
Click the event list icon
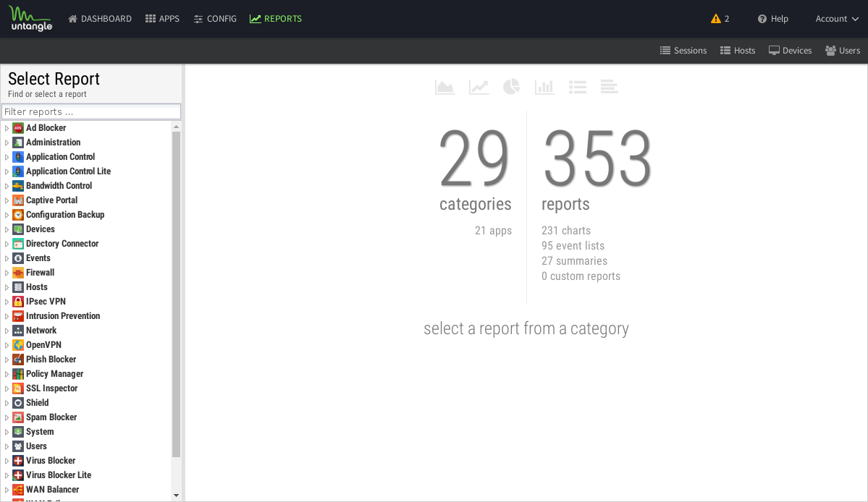(x=577, y=87)
